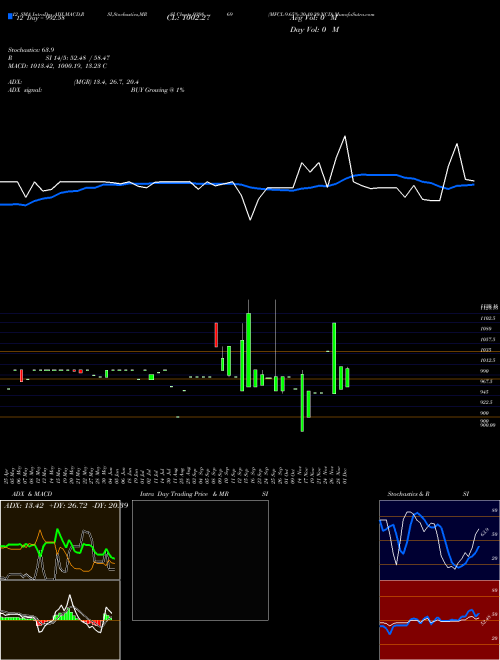This screenshot has height=660, width=500.
Task: Click the Stochastics: 63.9 reading
Action: [31, 50]
